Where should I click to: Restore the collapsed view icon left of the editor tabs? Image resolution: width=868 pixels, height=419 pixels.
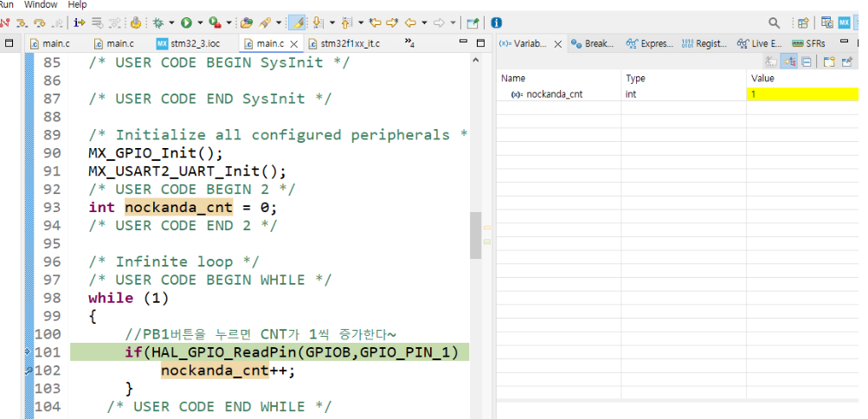click(x=9, y=42)
